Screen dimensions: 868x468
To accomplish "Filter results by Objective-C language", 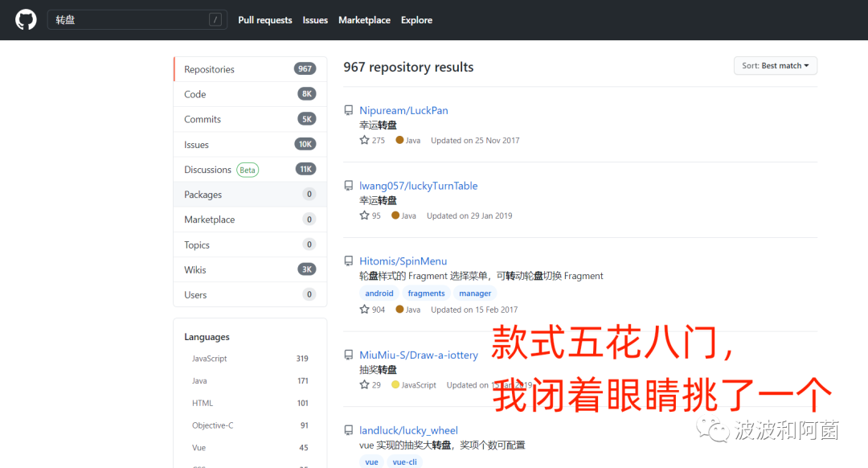I will (x=250, y=425).
